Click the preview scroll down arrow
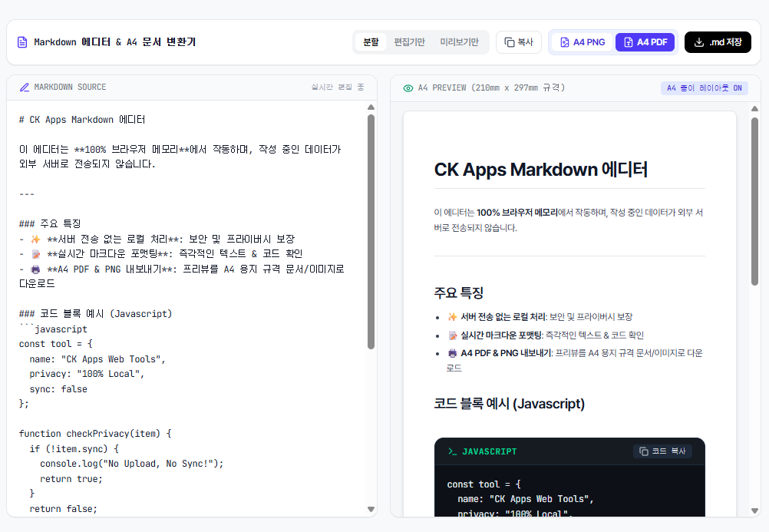The height and width of the screenshot is (532, 769). pos(754,511)
